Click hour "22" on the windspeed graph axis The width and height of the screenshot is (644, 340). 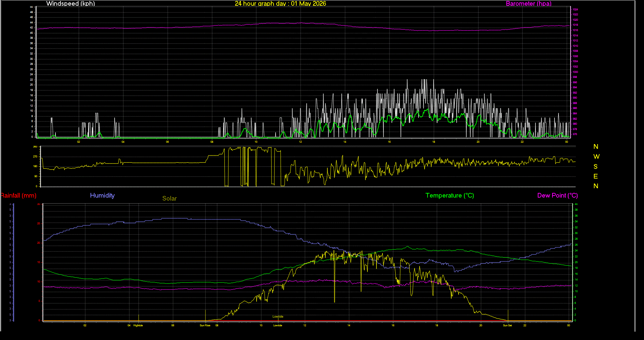point(522,142)
